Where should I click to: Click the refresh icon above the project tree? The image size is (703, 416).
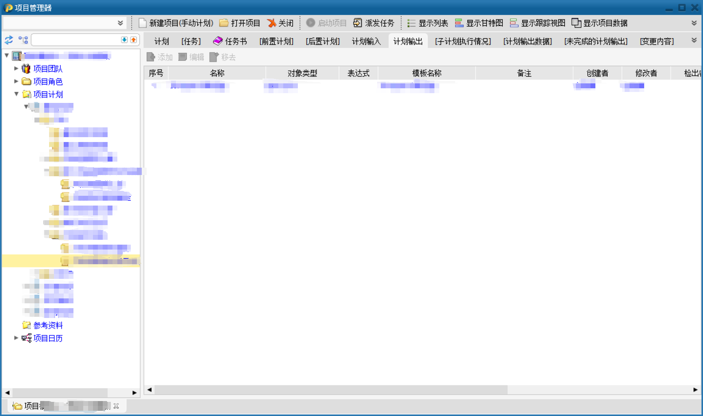(x=9, y=40)
